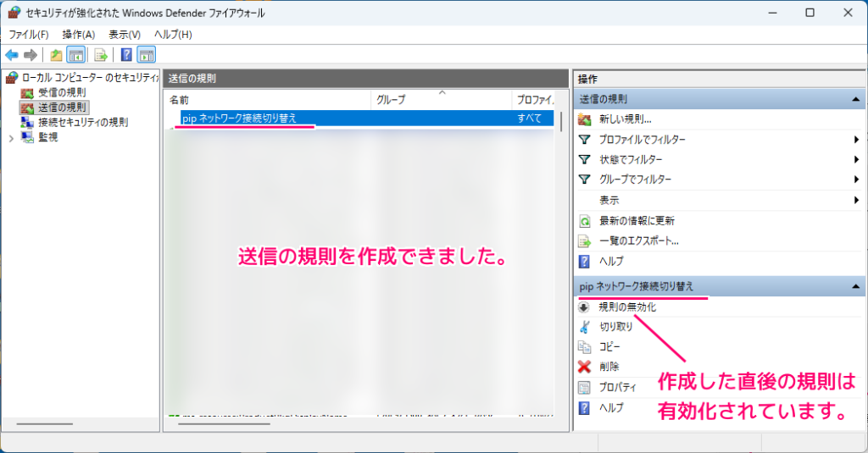Click the tree pane horizontal scrollbar
The width and height of the screenshot is (868, 453).
44,424
